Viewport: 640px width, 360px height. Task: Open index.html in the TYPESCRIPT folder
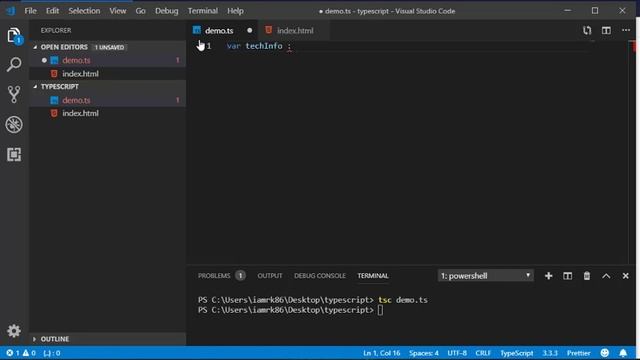click(x=108, y=113)
